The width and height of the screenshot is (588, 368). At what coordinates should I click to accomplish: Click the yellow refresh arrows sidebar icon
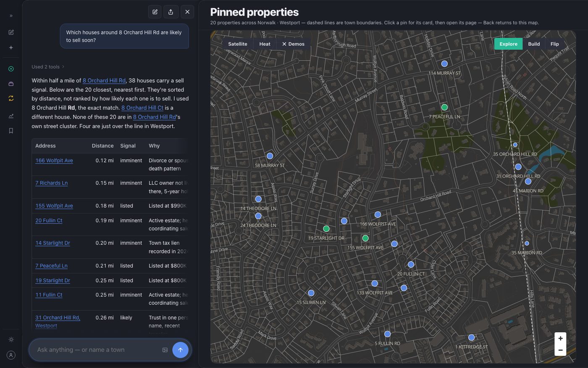(11, 98)
